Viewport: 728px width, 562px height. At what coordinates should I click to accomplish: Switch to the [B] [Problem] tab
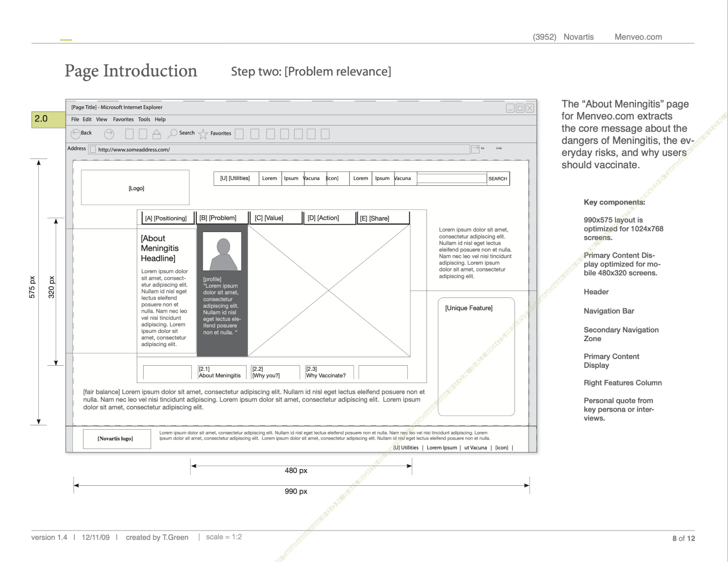(x=222, y=218)
